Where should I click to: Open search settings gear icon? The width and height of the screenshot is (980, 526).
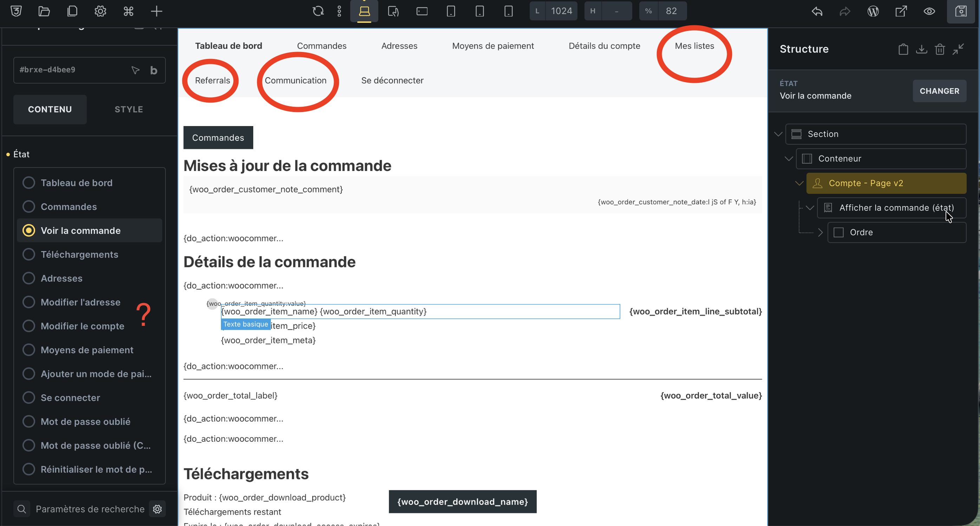click(x=157, y=509)
